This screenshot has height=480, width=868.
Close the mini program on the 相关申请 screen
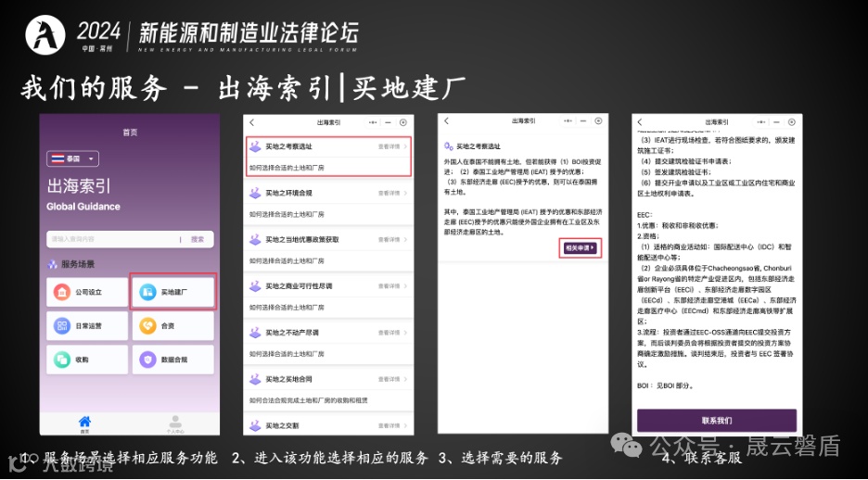598,121
